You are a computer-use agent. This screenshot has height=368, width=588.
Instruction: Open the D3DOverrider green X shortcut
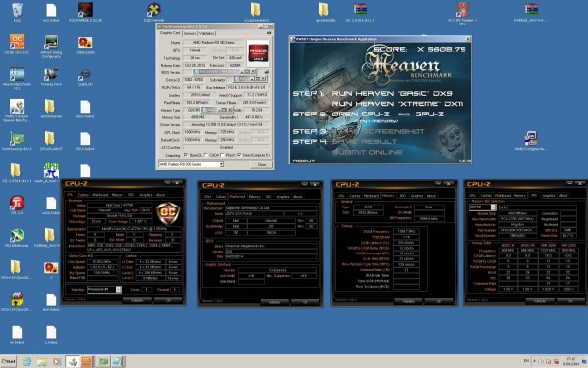point(154,10)
